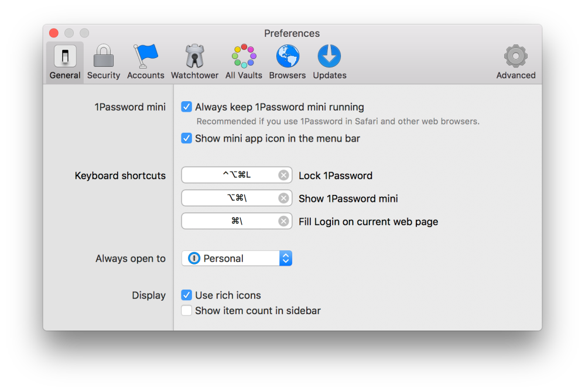Remove the Show 1Password mini shortcut
Viewport: 585px width, 392px height.
point(283,198)
